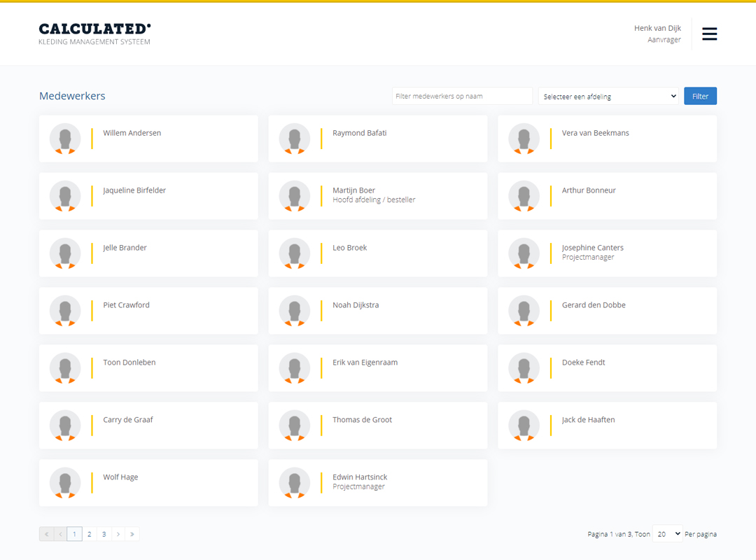Viewport: 756px width, 560px height.
Task: Click Martijn Boer's profile avatar
Action: coord(295,196)
